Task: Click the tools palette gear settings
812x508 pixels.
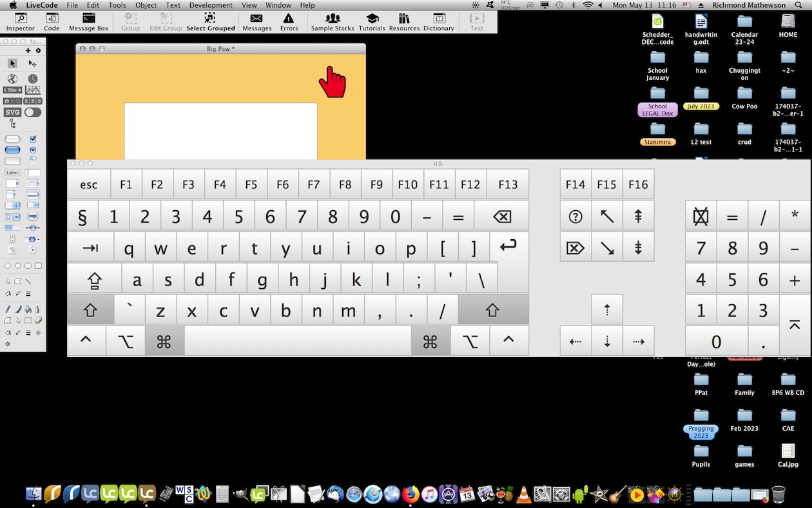Action: 38,51
